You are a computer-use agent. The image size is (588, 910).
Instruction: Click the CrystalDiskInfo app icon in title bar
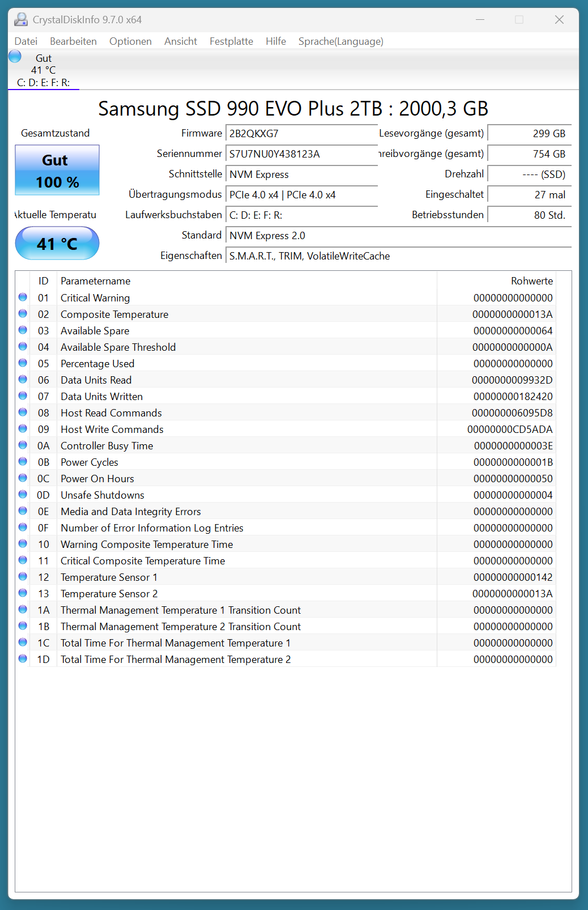pyautogui.click(x=21, y=19)
